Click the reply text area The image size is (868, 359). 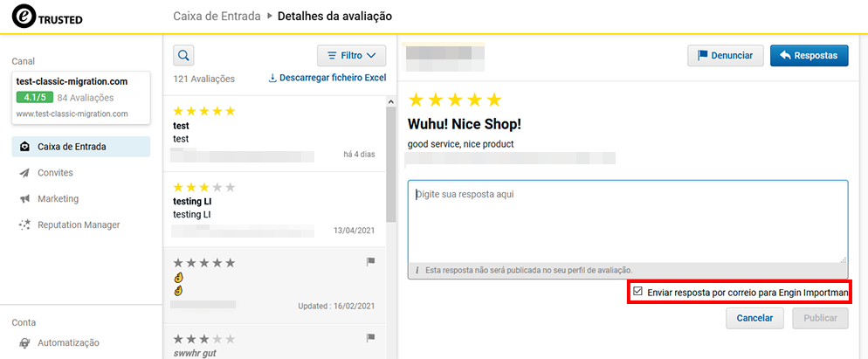628,222
